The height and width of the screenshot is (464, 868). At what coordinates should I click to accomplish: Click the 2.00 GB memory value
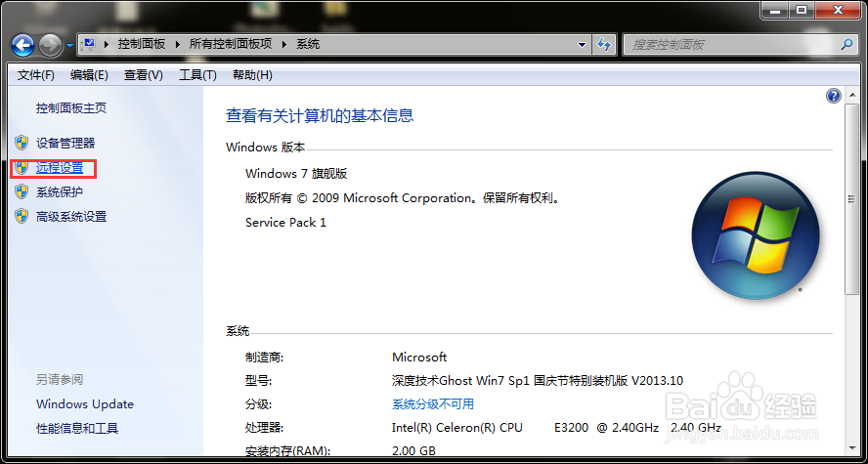413,450
